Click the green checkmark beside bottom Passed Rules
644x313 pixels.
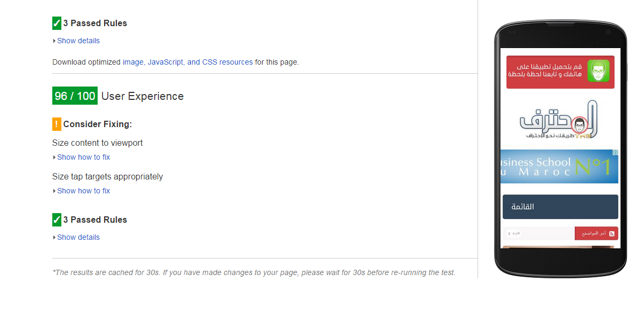tap(57, 220)
